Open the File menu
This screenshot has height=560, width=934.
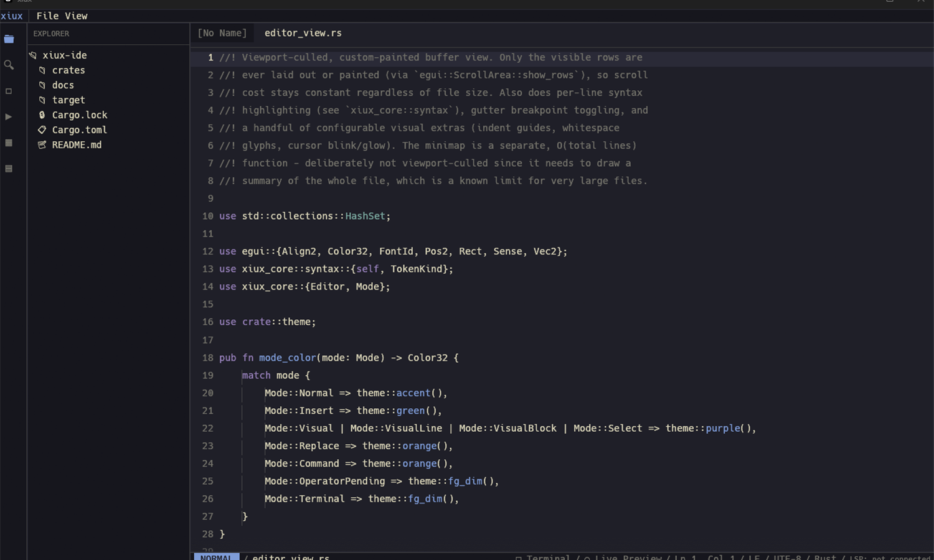click(x=47, y=16)
